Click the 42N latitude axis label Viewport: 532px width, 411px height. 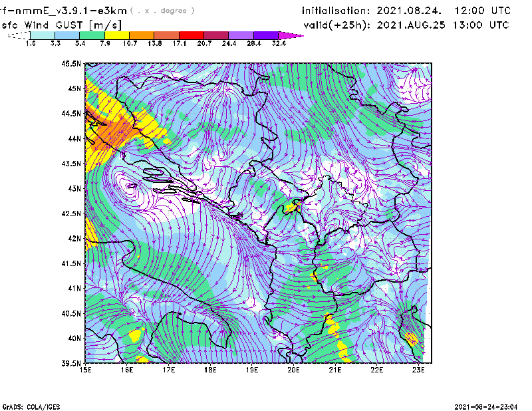click(x=73, y=238)
